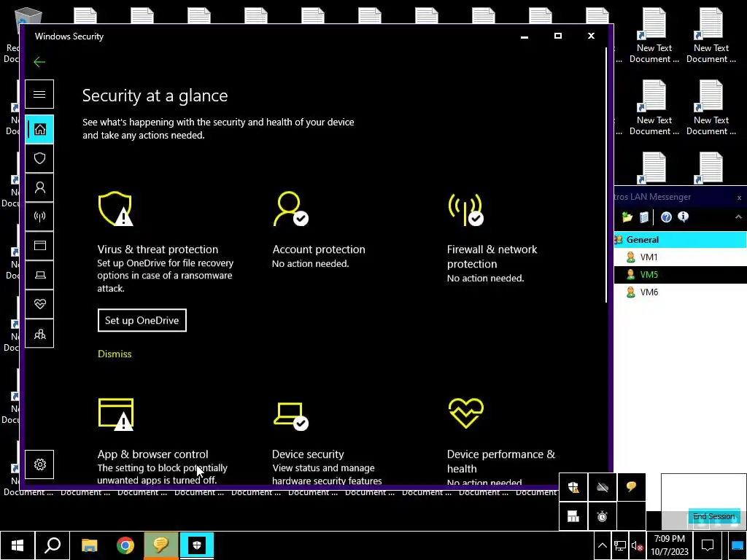Click LAN Messenger chat bubble tray icon

(x=631, y=487)
